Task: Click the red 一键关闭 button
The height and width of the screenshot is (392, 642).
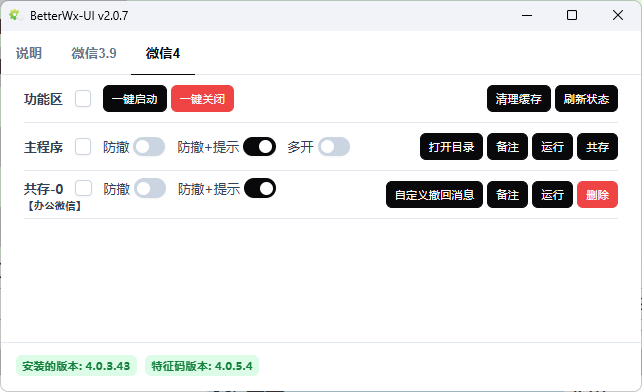Action: pyautogui.click(x=202, y=99)
